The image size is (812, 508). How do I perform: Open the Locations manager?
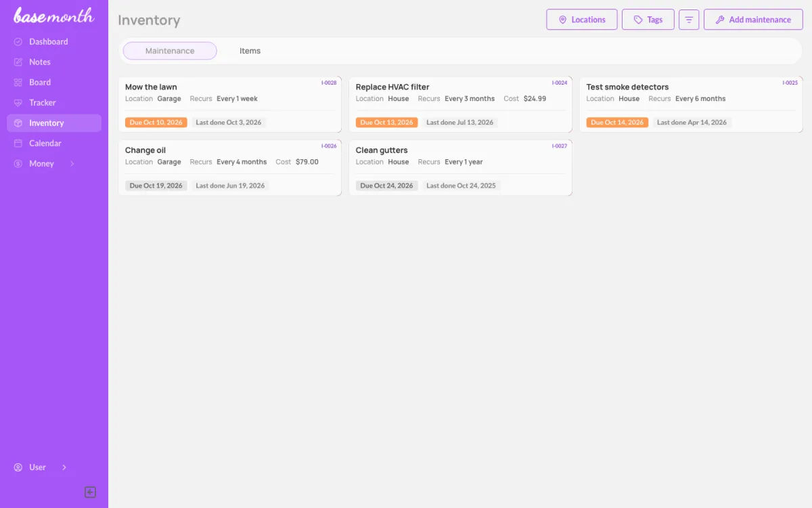coord(582,20)
